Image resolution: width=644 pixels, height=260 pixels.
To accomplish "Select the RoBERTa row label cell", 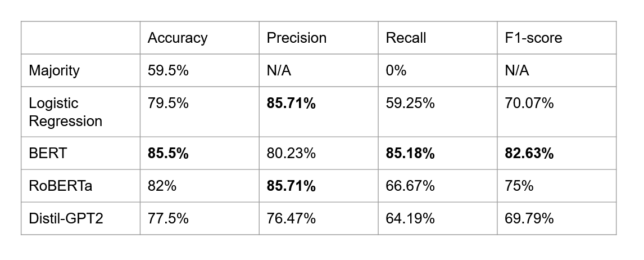I will coord(61,186).
